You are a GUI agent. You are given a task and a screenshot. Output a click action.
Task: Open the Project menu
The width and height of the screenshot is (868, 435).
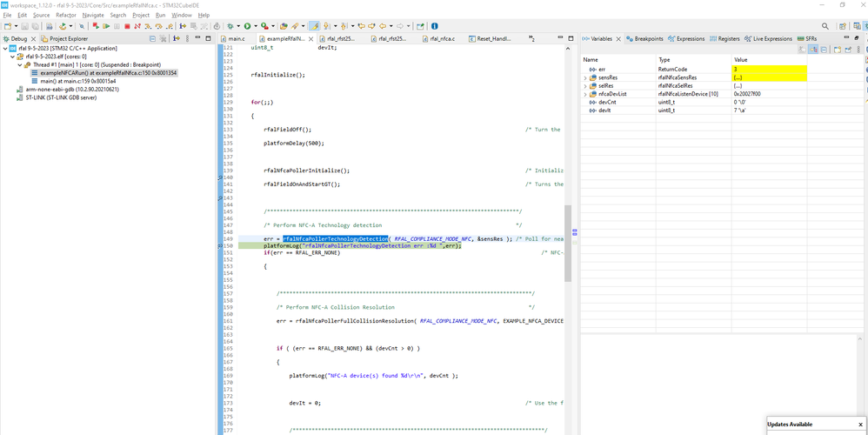click(x=141, y=15)
